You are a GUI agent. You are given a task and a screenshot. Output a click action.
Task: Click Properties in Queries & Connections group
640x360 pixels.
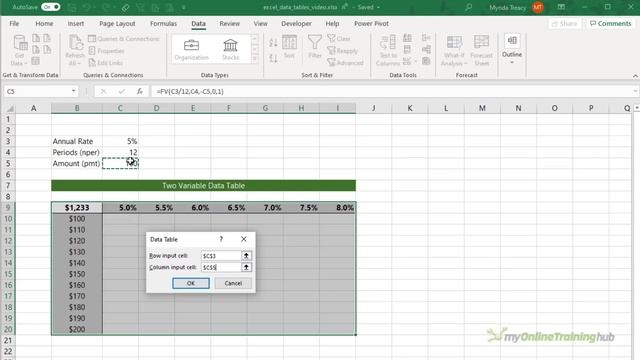(106, 51)
